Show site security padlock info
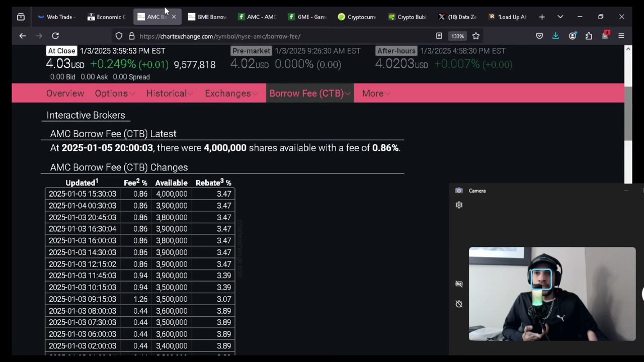Viewport: 644px width, 362px height. point(132,36)
